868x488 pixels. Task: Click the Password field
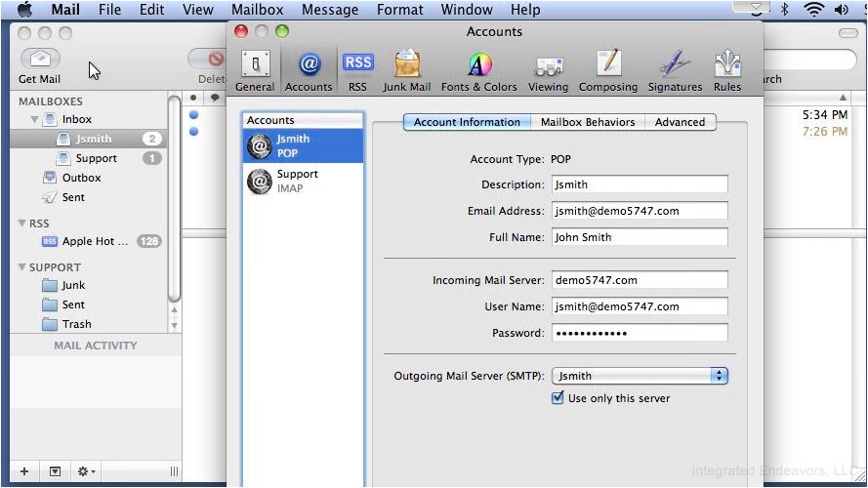(640, 333)
